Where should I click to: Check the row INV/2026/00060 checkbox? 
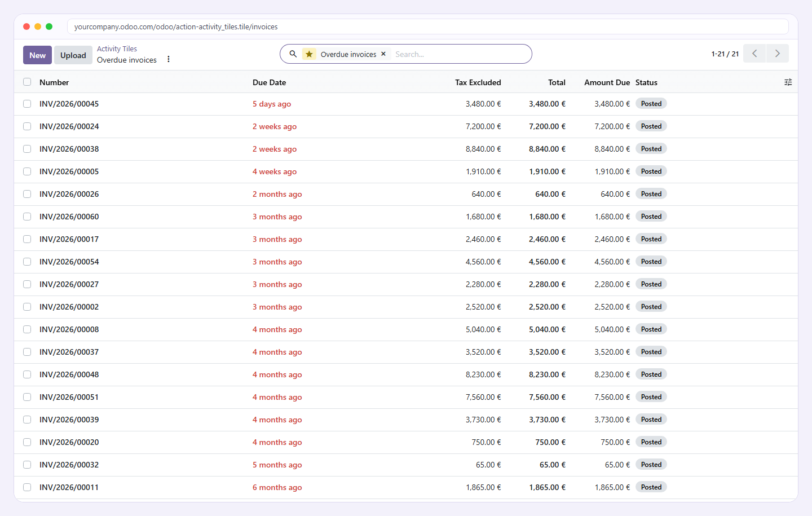click(x=27, y=217)
